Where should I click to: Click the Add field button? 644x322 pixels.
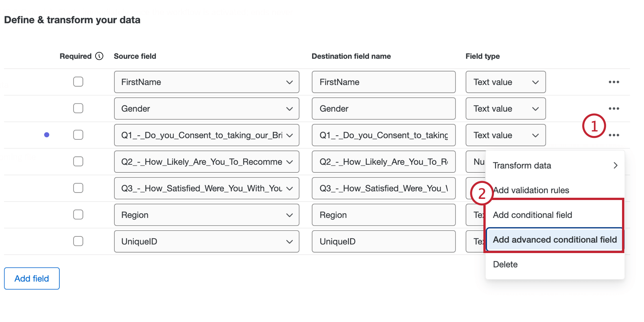coord(31,278)
